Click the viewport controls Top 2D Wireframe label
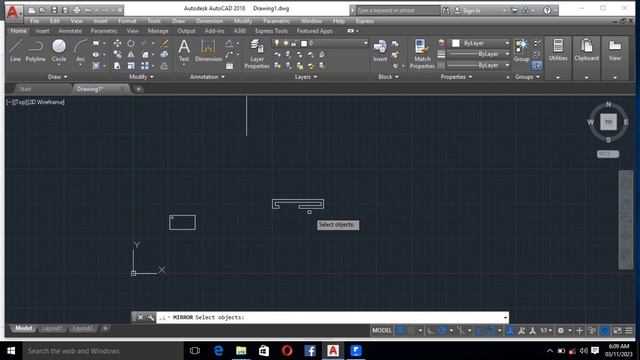The height and width of the screenshot is (360, 640). (36, 102)
